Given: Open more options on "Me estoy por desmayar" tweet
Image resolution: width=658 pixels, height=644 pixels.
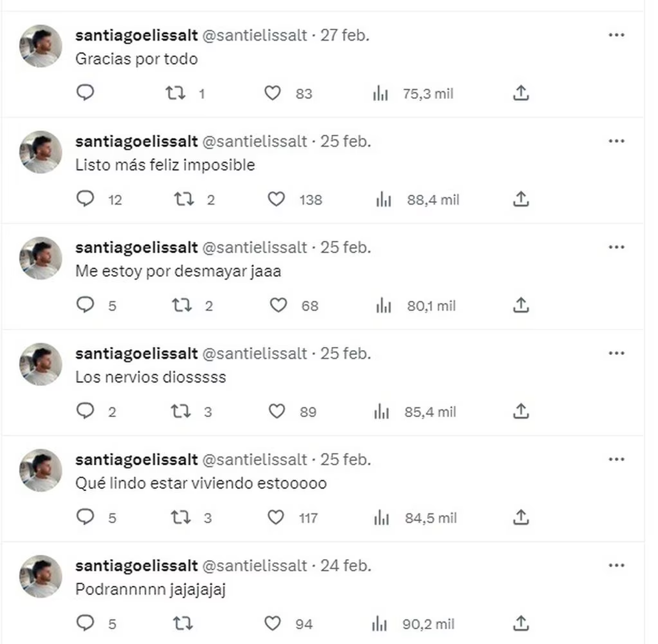Looking at the screenshot, I should click(x=616, y=247).
